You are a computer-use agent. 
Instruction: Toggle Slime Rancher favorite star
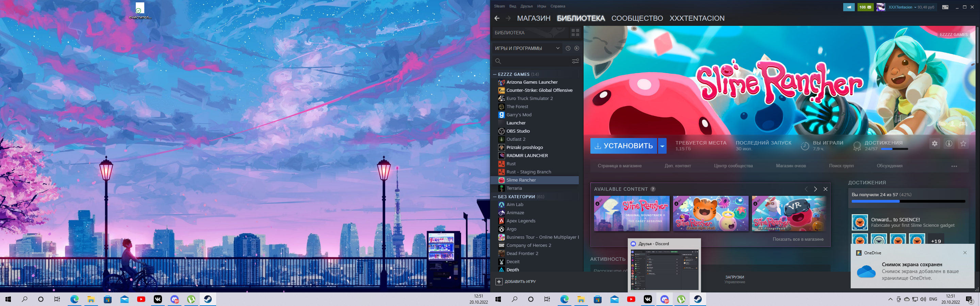[x=963, y=144]
